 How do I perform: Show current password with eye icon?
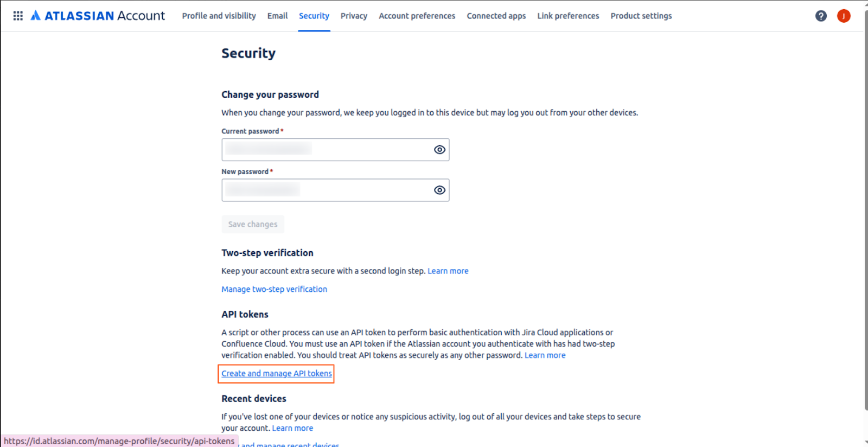click(439, 150)
